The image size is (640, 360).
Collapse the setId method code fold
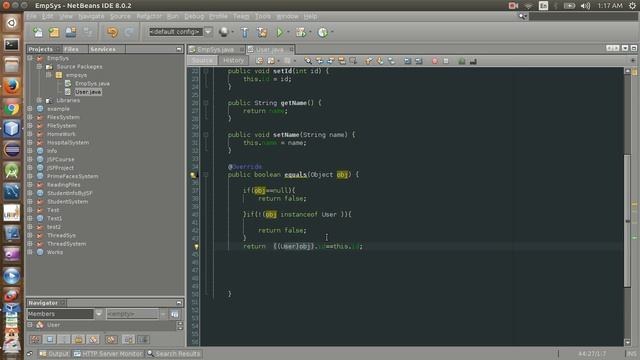(206, 71)
